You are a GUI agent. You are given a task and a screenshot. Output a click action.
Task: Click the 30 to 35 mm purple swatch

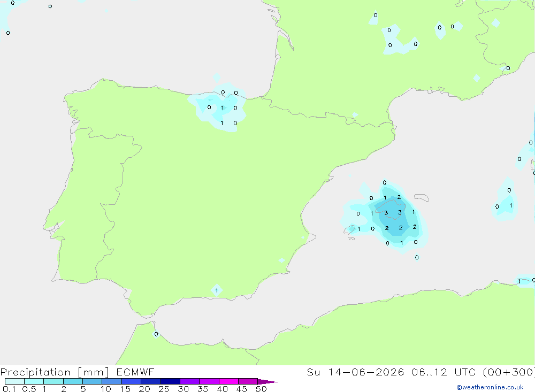tap(190, 381)
